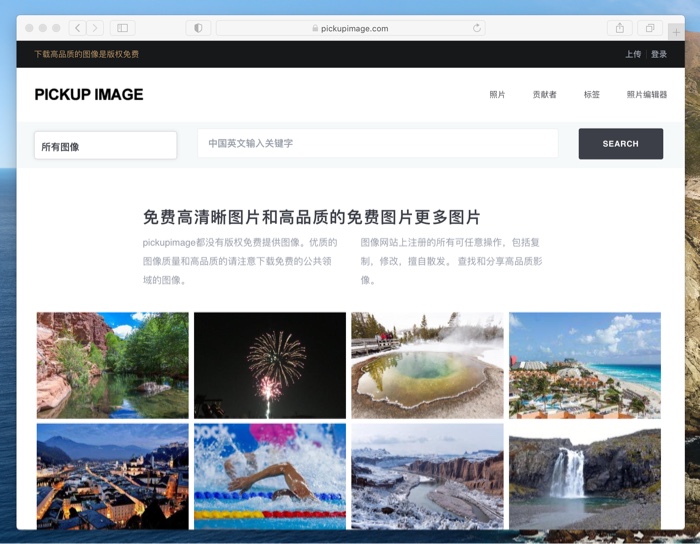Click the keyword search input field
The height and width of the screenshot is (544, 700).
click(378, 143)
